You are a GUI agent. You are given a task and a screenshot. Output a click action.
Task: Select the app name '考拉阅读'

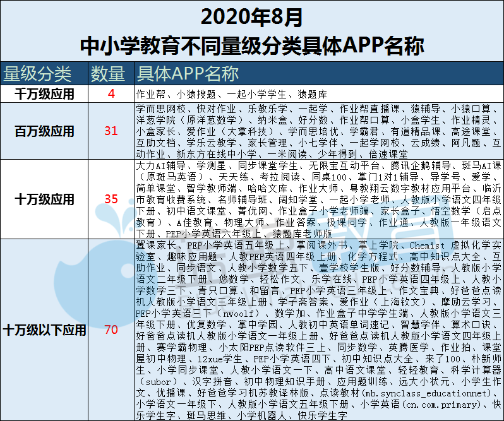tap(280, 177)
